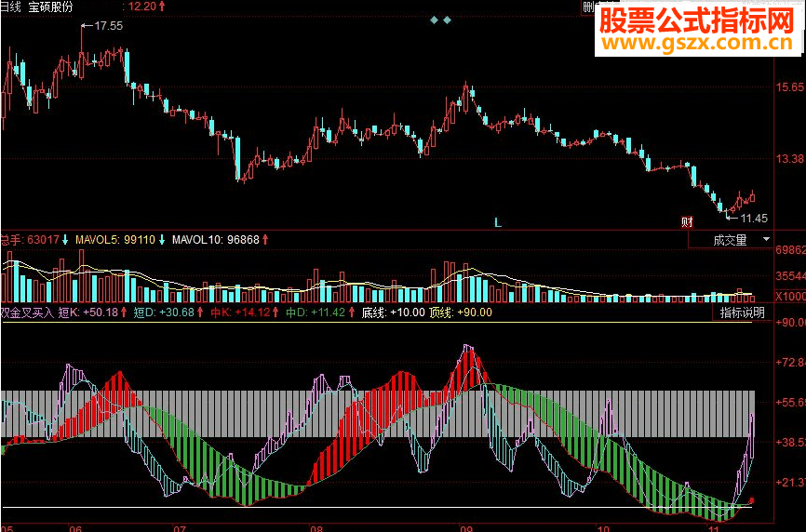Click the 13.38 price axis label

click(x=789, y=159)
